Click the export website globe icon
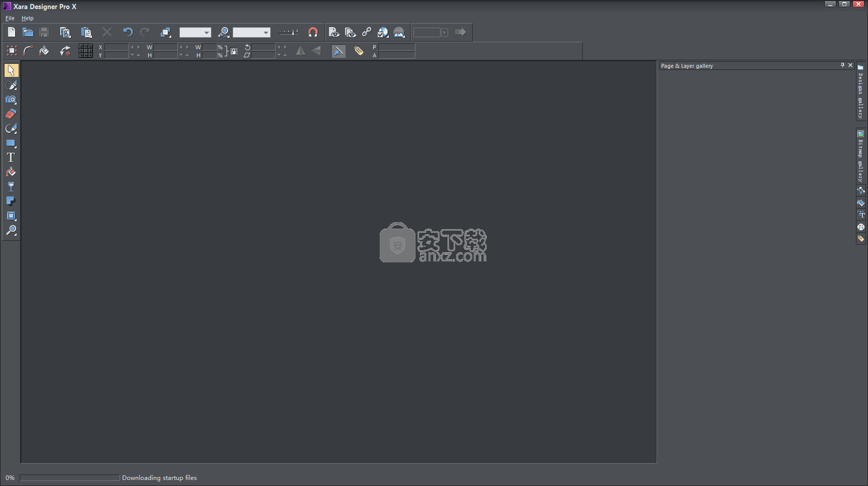Screen dimensions: 868x486 click(383, 32)
